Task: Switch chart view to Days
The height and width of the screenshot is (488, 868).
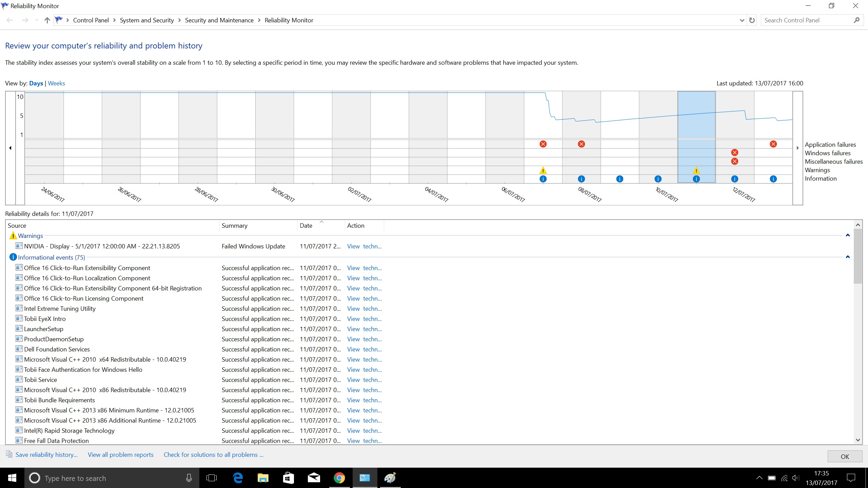Action: (36, 83)
